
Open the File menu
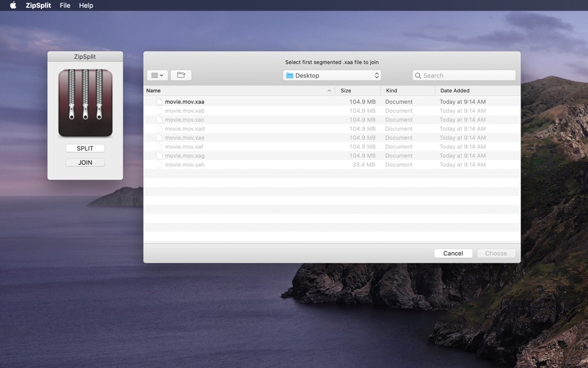coord(65,5)
